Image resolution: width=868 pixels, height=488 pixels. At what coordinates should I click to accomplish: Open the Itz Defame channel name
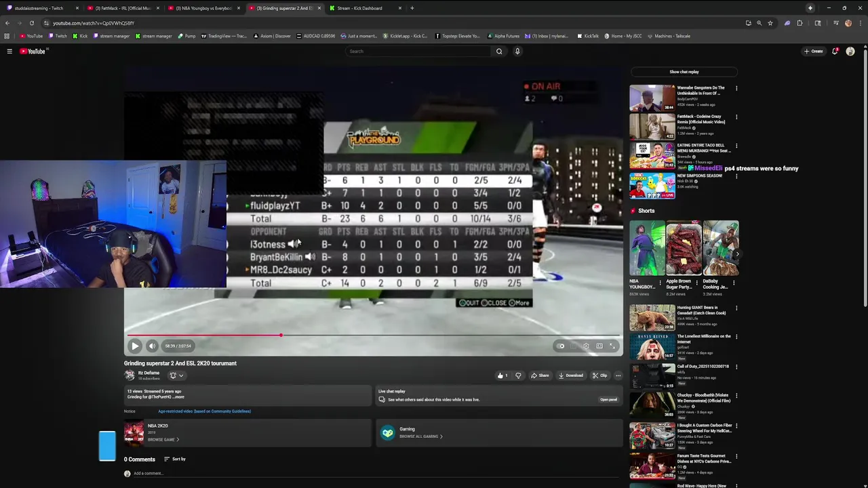[x=149, y=373]
